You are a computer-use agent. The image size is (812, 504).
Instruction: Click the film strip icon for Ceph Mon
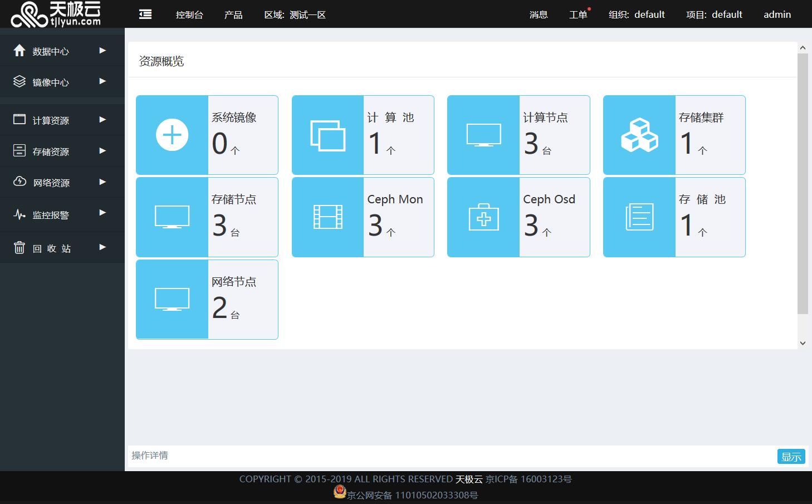(327, 217)
